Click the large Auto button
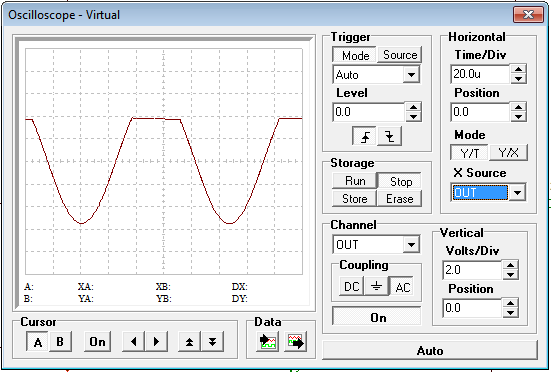 tap(430, 350)
